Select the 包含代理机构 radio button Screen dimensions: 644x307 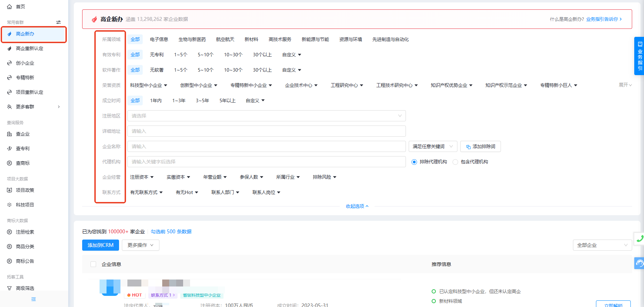tap(455, 162)
